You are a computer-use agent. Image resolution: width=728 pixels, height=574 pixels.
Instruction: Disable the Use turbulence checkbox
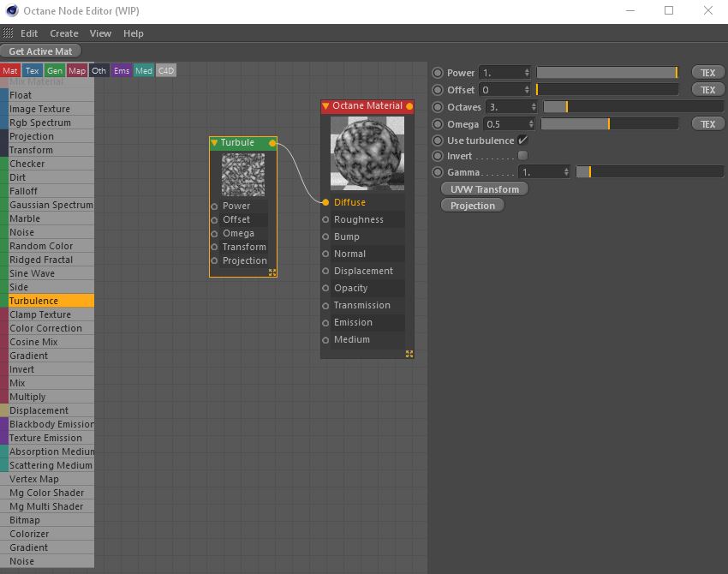point(522,141)
